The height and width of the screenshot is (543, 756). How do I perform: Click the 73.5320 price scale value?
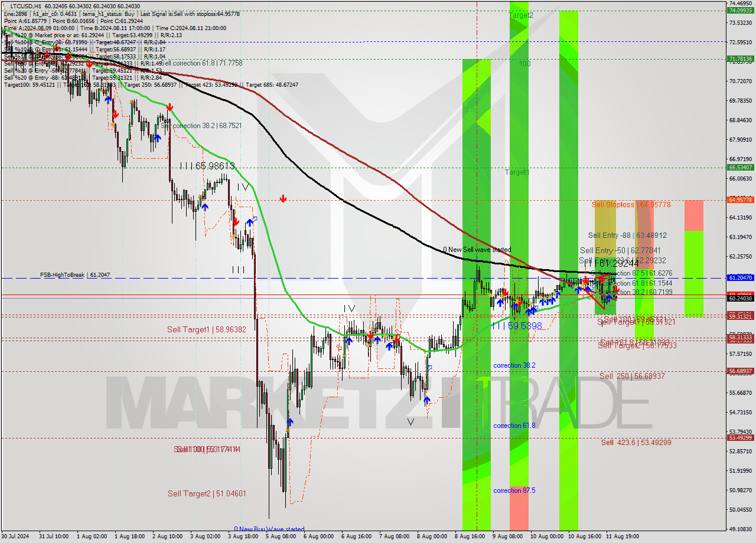[741, 22]
